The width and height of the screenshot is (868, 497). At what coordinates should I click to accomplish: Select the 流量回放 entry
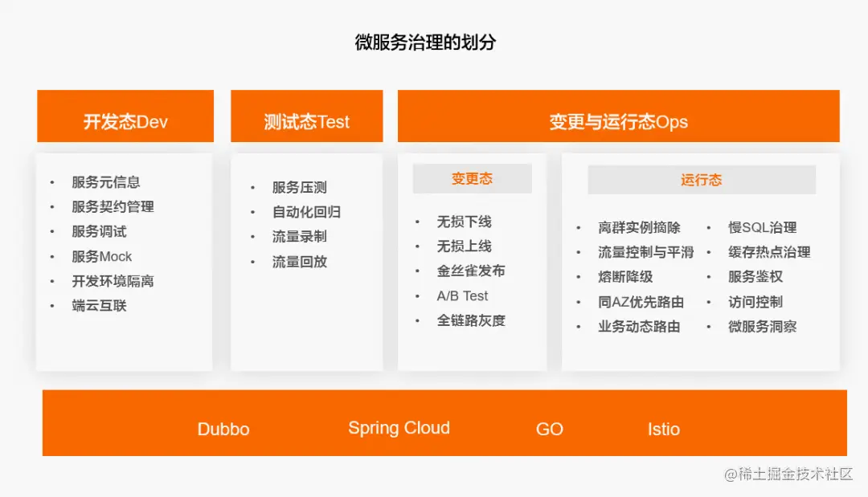coord(300,262)
